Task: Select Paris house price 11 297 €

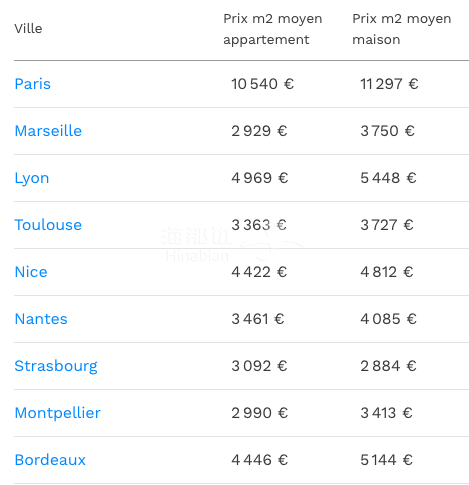Action: [x=389, y=84]
